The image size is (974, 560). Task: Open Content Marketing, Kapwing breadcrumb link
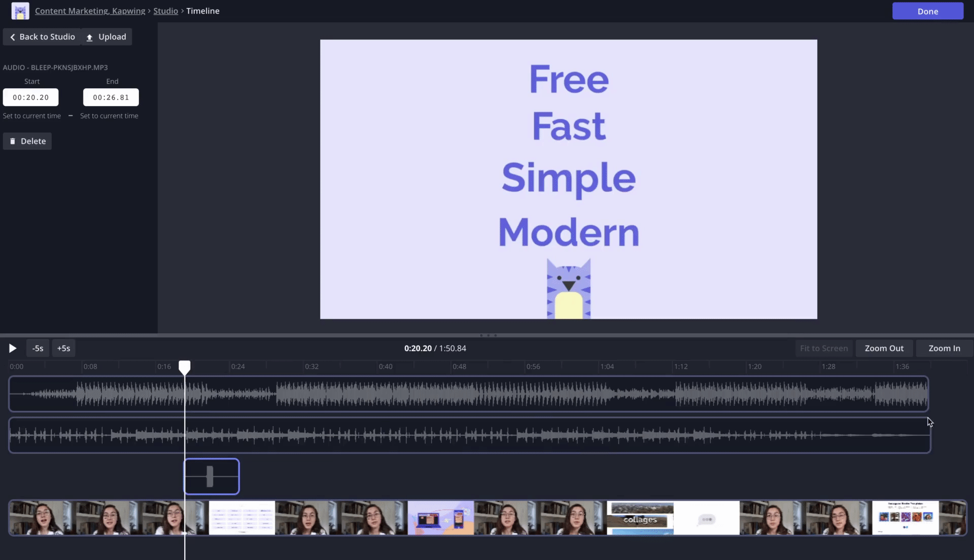point(90,11)
